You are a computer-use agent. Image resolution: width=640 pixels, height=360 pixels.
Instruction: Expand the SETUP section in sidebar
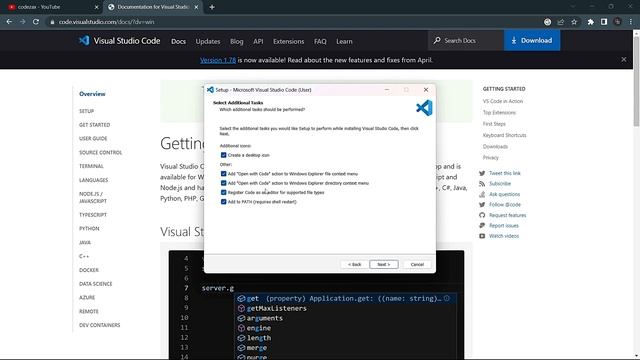point(87,111)
